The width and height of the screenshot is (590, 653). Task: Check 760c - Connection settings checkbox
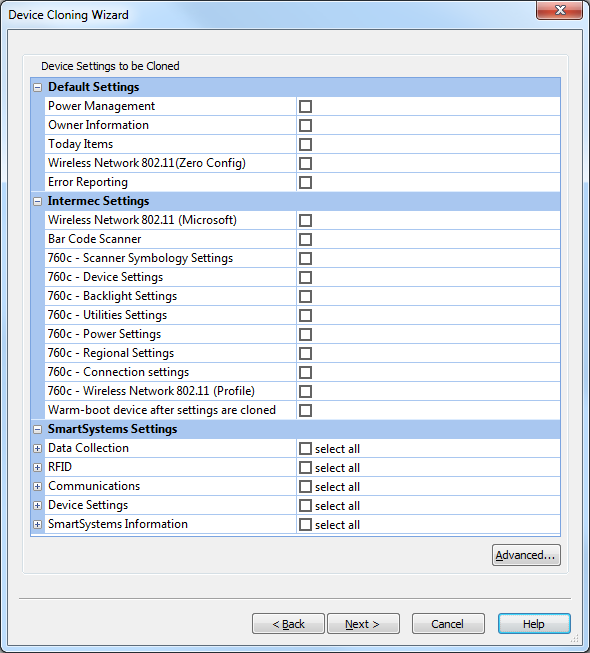305,372
